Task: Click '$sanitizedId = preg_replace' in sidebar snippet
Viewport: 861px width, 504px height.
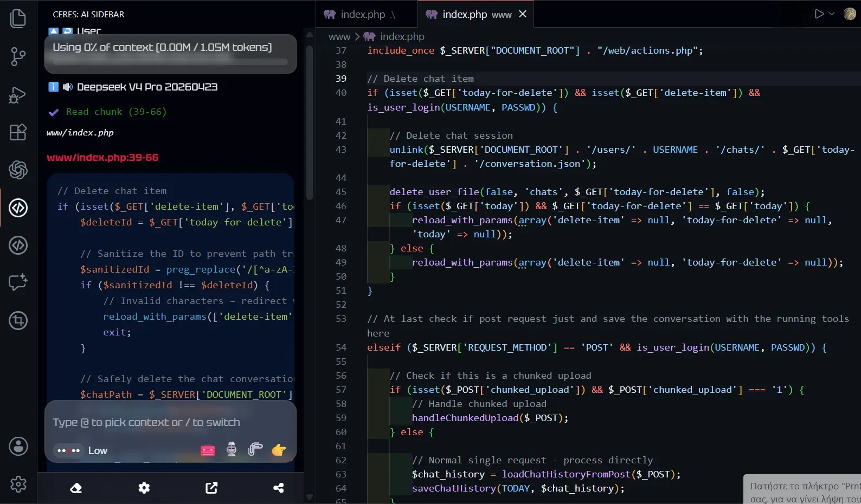Action: pyautogui.click(x=158, y=269)
